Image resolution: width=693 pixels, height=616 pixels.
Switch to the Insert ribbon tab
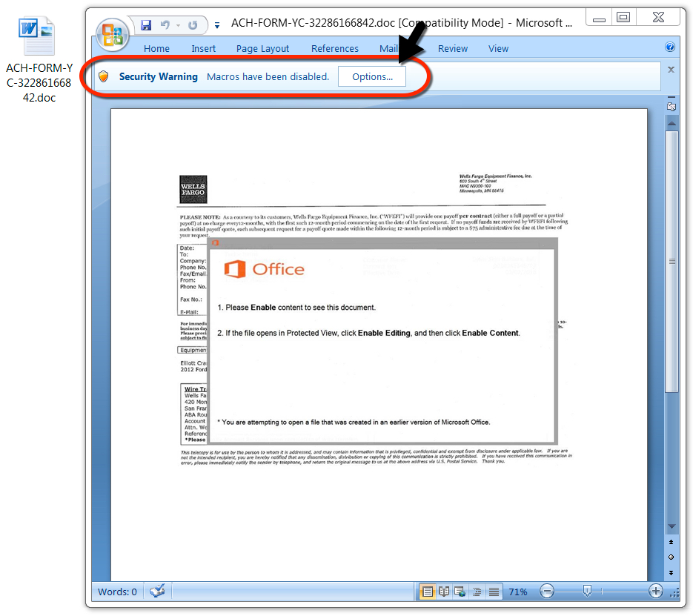(203, 49)
